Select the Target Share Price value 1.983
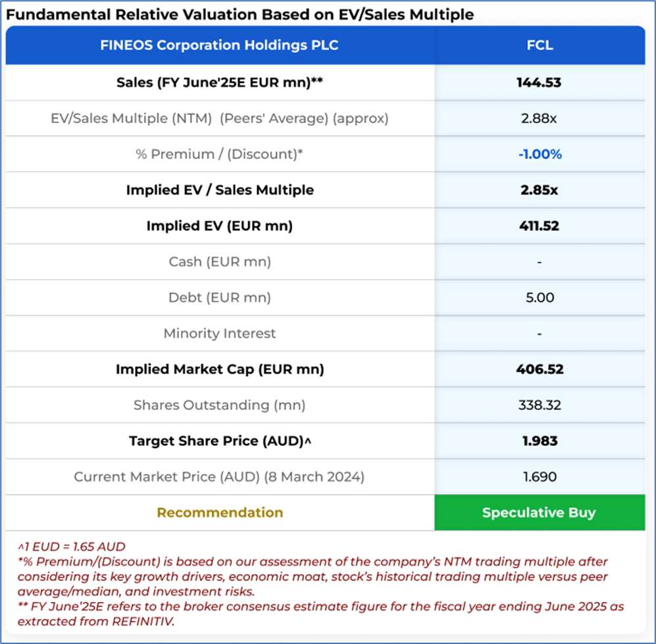The image size is (656, 644). click(x=540, y=441)
